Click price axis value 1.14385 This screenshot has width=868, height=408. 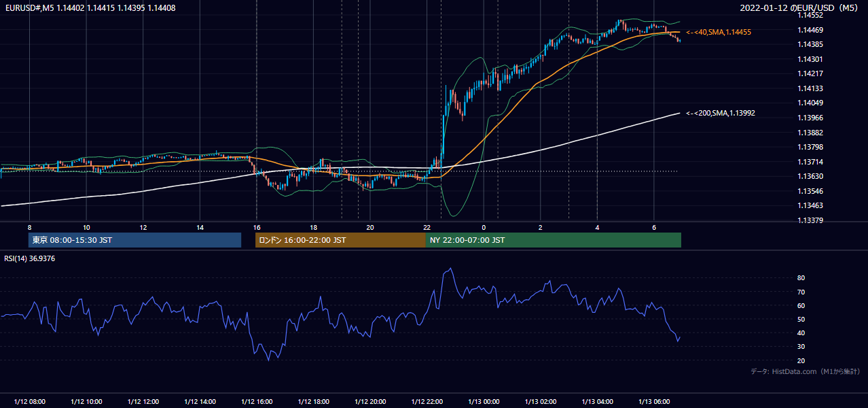810,44
